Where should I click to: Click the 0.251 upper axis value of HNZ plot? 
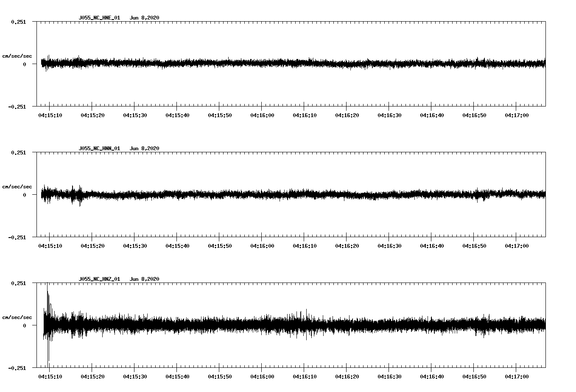[18, 283]
